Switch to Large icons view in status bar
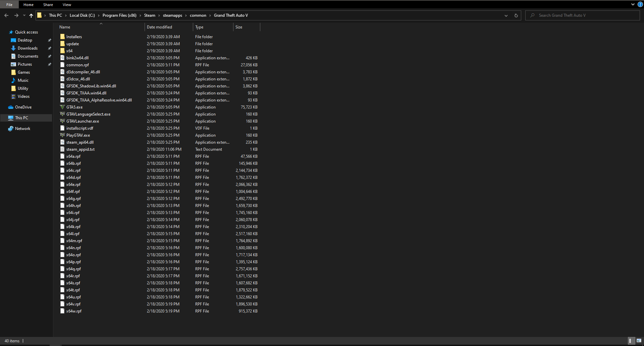644x346 pixels. [x=639, y=341]
